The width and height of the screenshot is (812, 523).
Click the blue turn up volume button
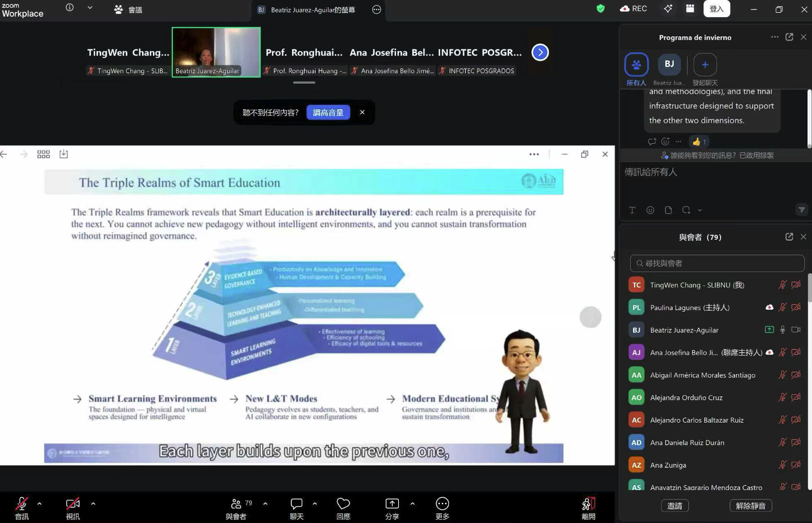[328, 113]
